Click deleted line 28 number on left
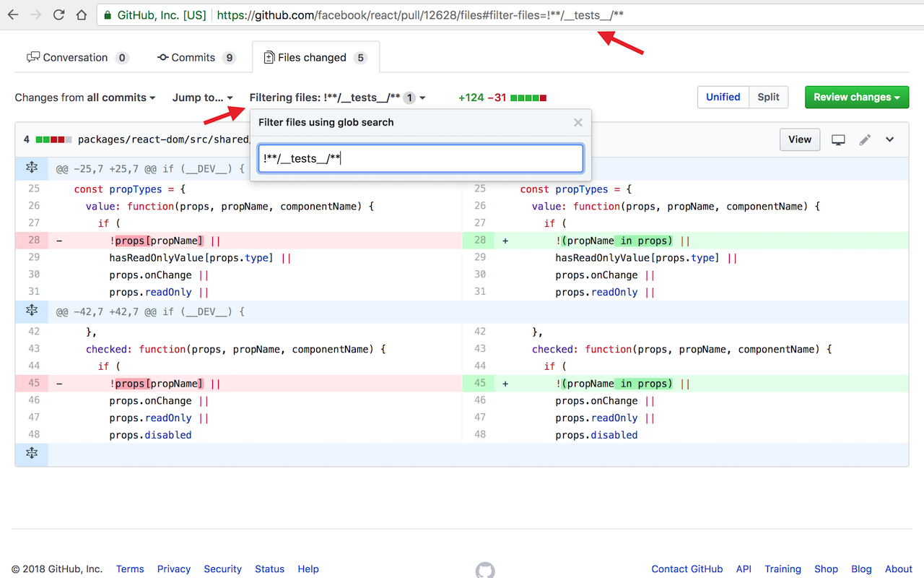 pyautogui.click(x=34, y=241)
